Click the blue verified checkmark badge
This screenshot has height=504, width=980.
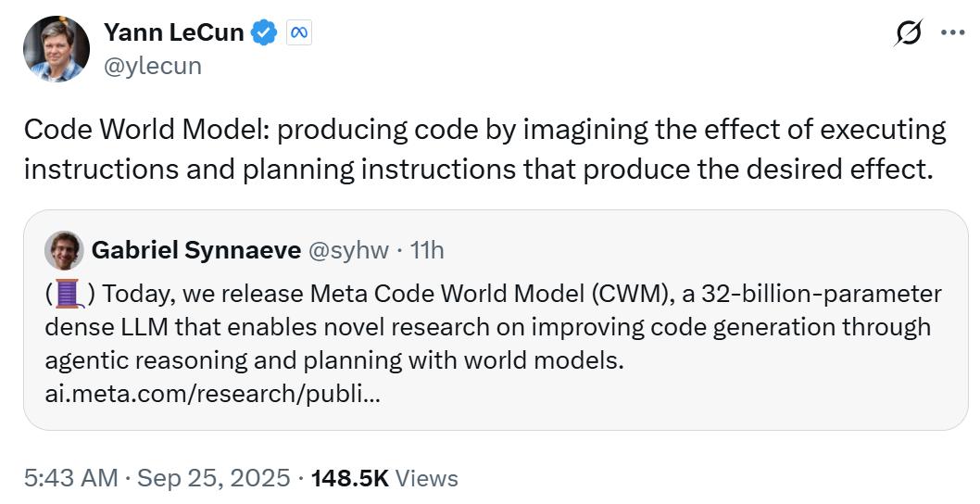click(x=266, y=33)
